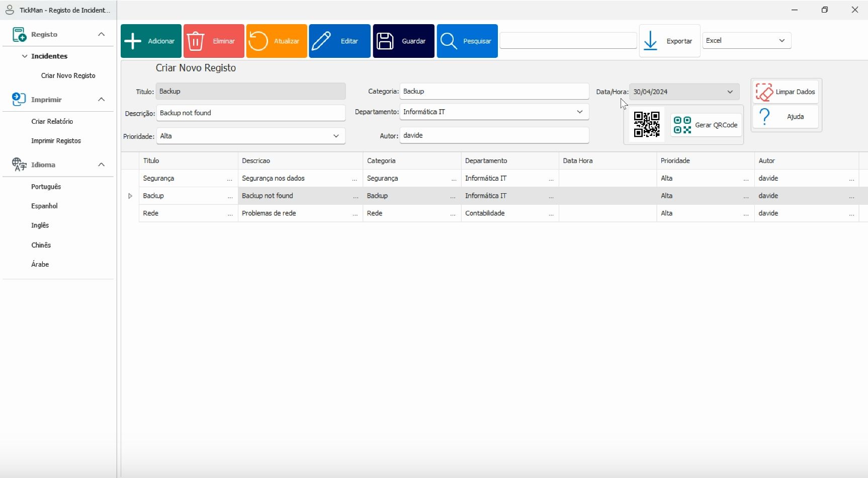Collapse the Registo sidebar section

click(101, 34)
